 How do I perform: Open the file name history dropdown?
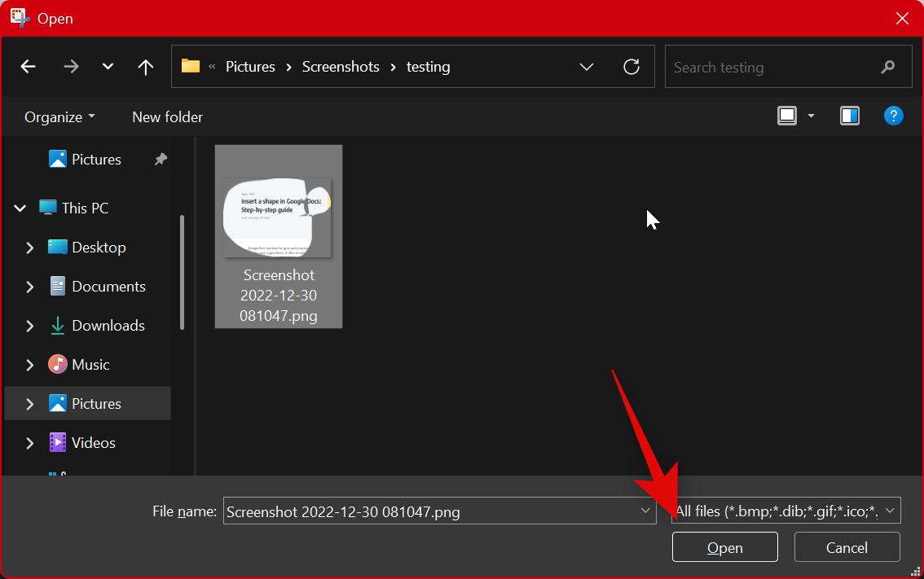pyautogui.click(x=644, y=511)
